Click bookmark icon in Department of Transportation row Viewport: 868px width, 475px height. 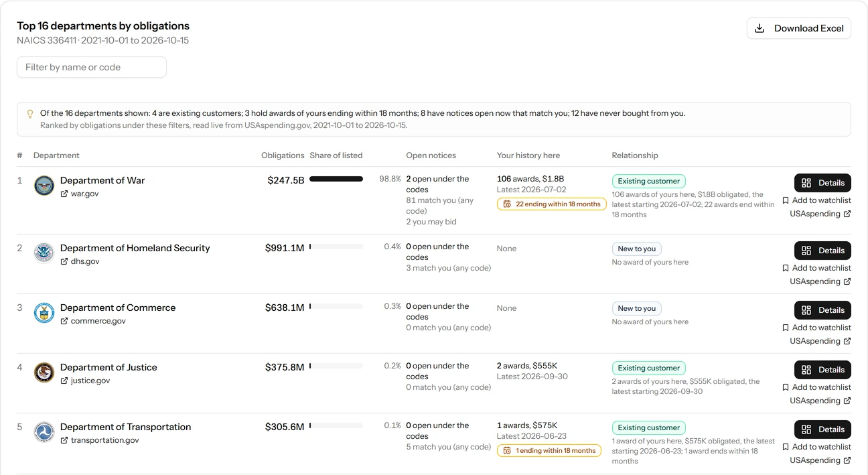click(x=786, y=447)
